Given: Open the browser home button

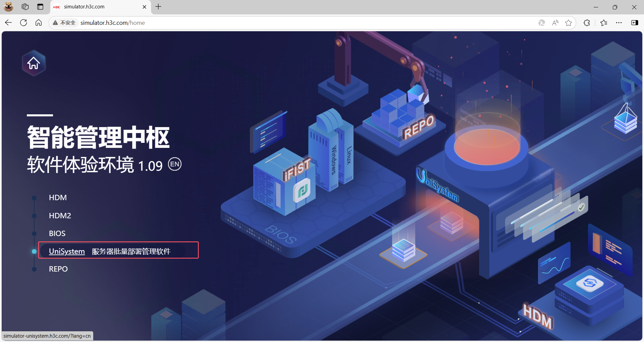Looking at the screenshot, I should [39, 23].
